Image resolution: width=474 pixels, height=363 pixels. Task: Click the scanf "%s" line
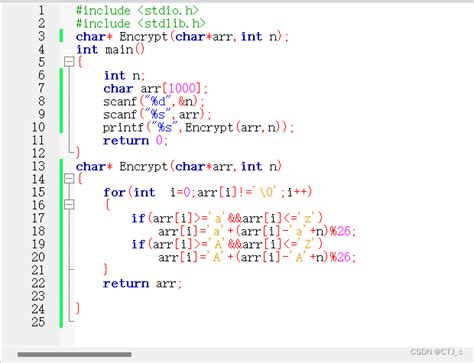point(157,114)
